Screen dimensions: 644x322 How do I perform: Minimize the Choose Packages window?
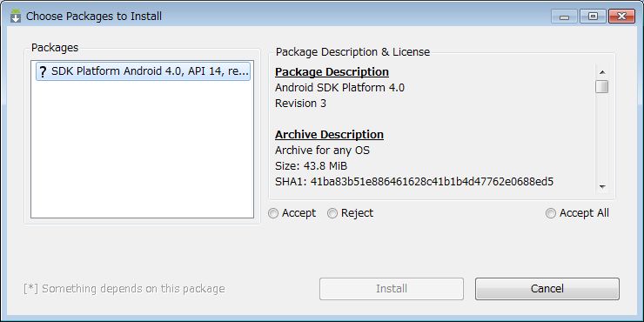(x=565, y=17)
